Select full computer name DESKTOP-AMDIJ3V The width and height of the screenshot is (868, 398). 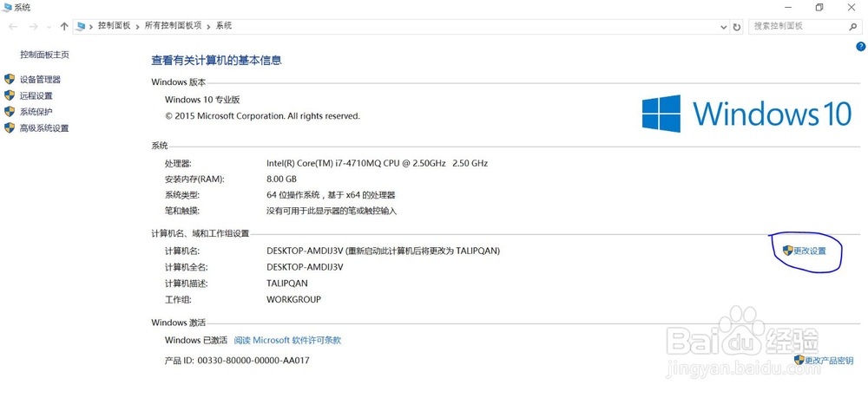(x=305, y=267)
